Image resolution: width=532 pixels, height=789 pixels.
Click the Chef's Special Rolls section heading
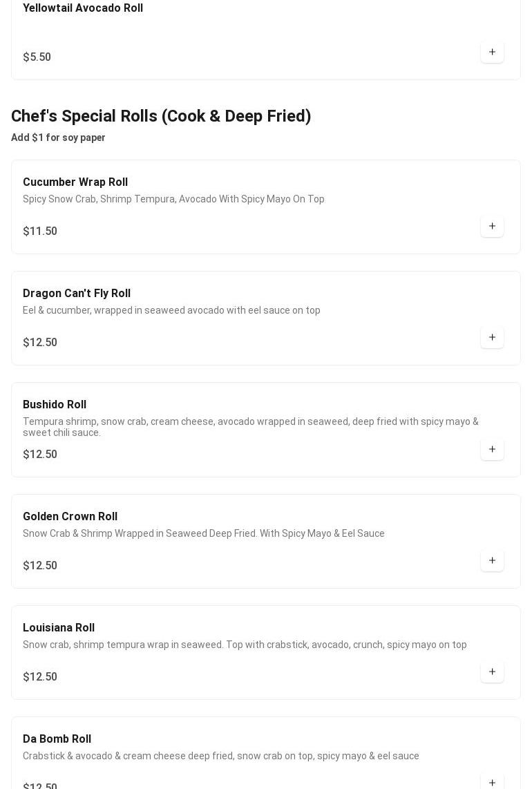[x=161, y=116]
